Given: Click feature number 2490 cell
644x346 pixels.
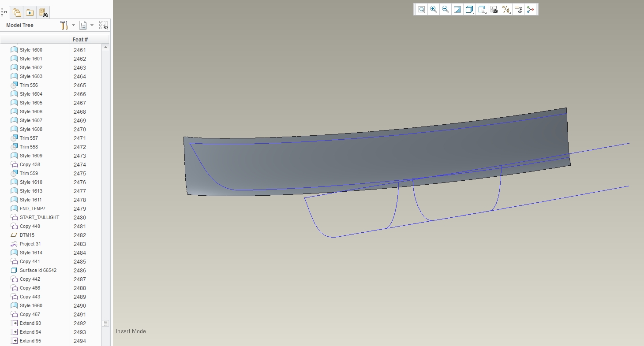Looking at the screenshot, I should [80, 305].
